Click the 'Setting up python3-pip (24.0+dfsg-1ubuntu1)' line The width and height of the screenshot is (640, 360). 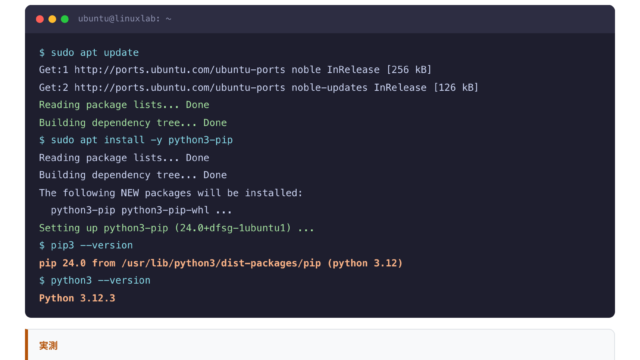(x=176, y=228)
